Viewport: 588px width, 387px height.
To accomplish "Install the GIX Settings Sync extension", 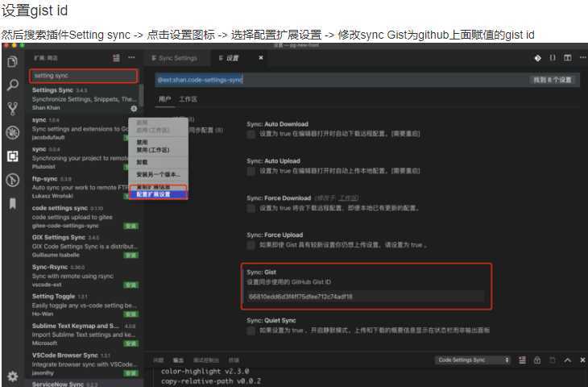I will pyautogui.click(x=131, y=256).
